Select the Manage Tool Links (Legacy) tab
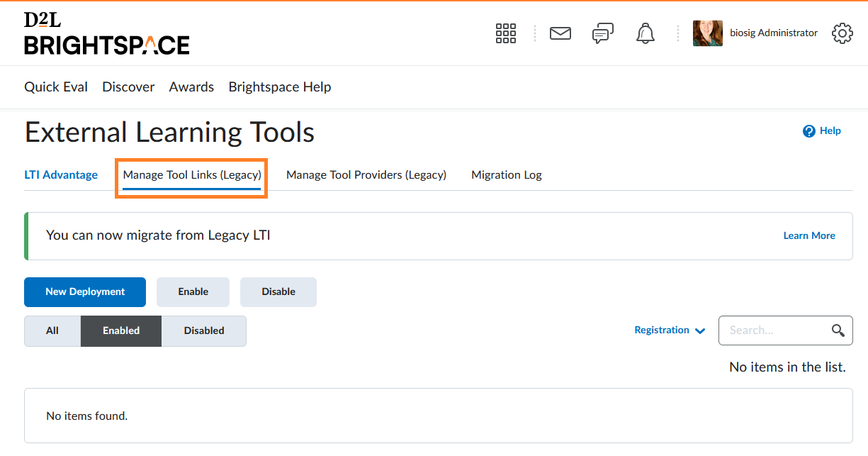The width and height of the screenshot is (868, 456). tap(192, 175)
